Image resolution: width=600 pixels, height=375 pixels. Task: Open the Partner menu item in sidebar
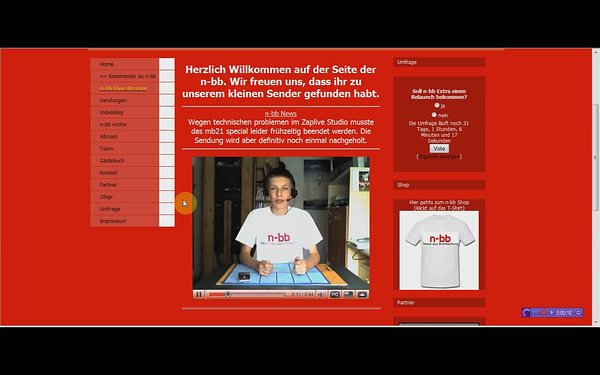tap(125, 185)
